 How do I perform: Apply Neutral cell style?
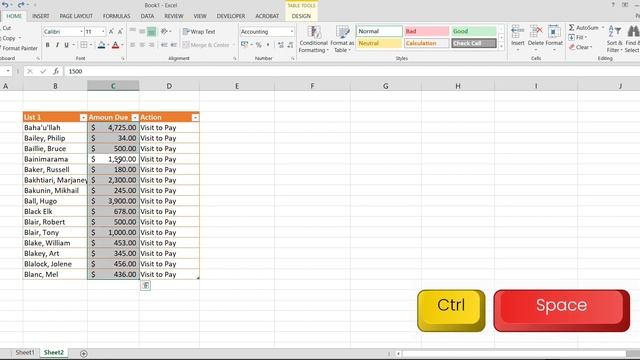(x=379, y=43)
